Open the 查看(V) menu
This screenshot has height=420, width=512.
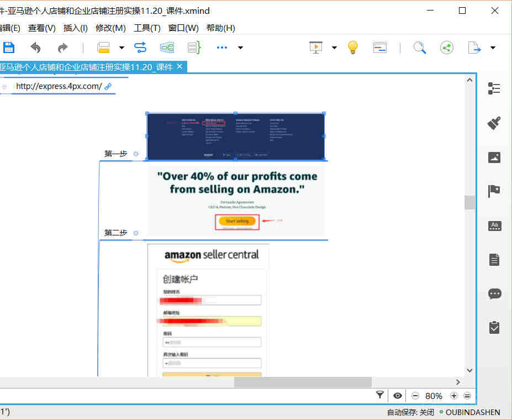tap(42, 28)
